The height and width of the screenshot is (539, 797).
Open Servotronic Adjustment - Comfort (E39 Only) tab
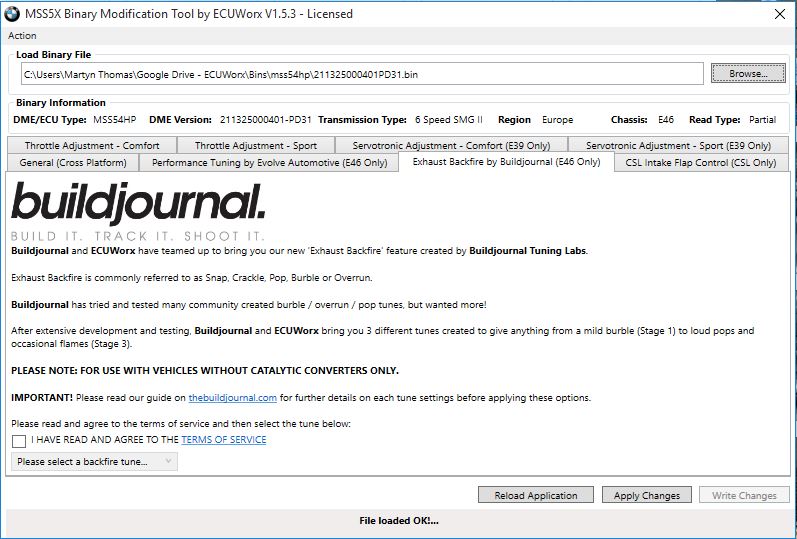click(x=451, y=145)
